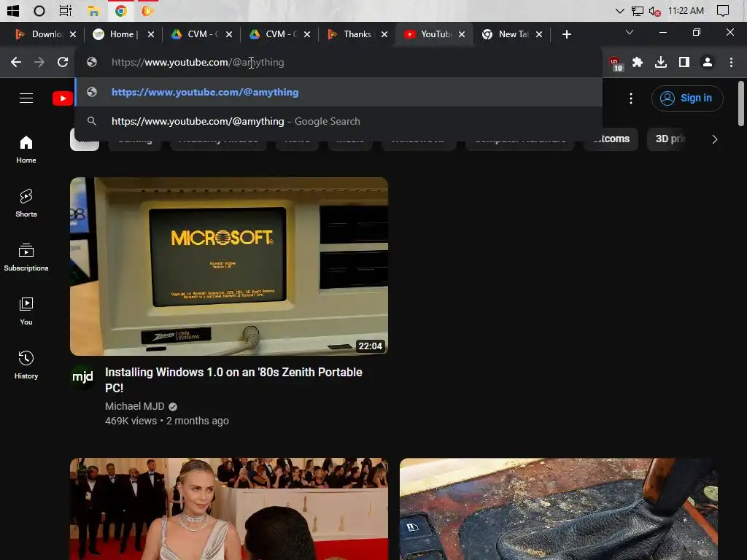Open the red extension with badge 10
Image resolution: width=747 pixels, height=560 pixels.
click(x=615, y=63)
